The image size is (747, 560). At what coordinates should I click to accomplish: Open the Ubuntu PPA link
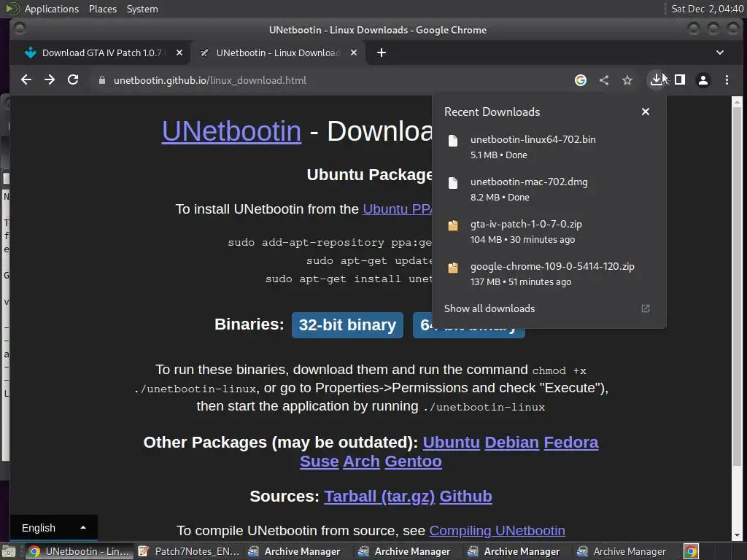[398, 209]
